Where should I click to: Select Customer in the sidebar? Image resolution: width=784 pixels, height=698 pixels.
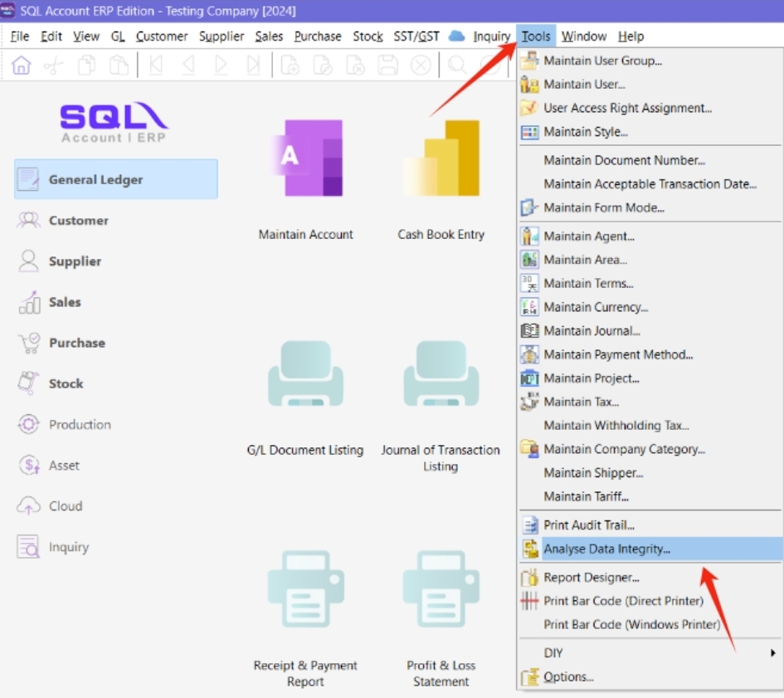(78, 221)
